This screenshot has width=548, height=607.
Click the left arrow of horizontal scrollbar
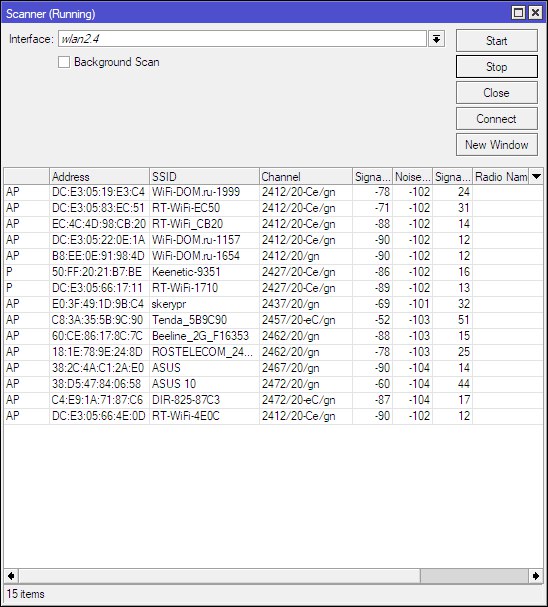pos(11,576)
